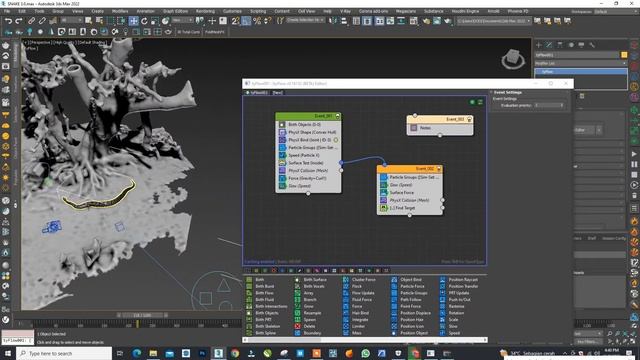Viewport: 640px width, 360px height.
Task: Toggle Event_001 enable bulb icon
Action: click(x=338, y=116)
